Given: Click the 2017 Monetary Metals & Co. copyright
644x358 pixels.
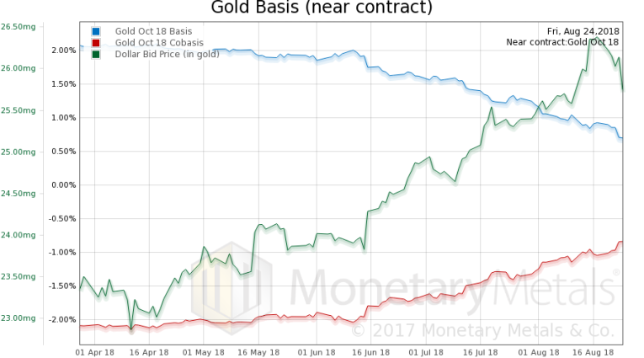Looking at the screenshot, I should click(x=486, y=329).
